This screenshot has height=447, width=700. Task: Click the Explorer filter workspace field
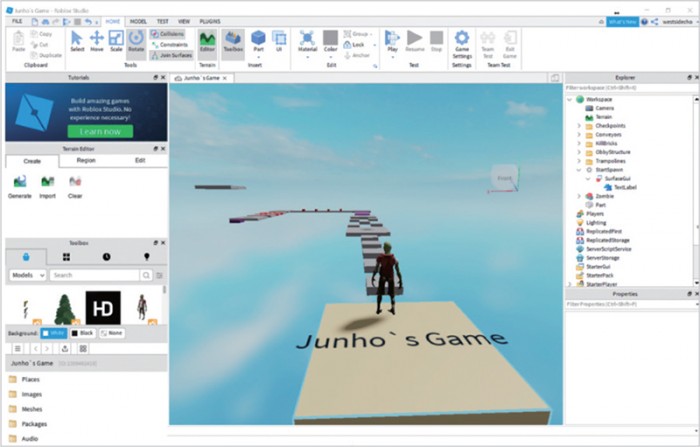click(x=629, y=88)
